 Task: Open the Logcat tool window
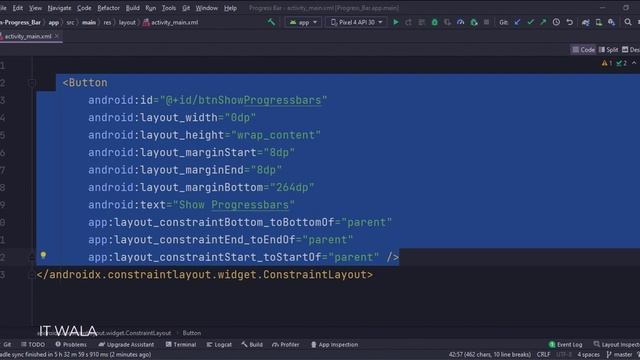point(219,344)
